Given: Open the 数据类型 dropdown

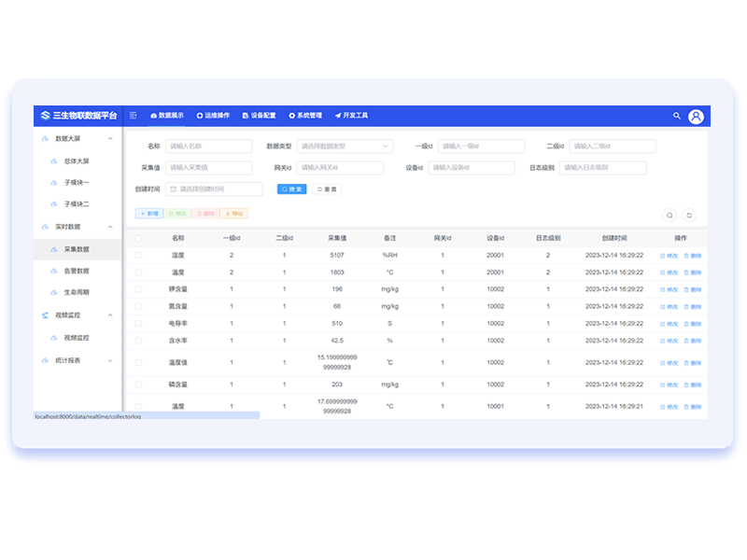Looking at the screenshot, I should coord(345,147).
